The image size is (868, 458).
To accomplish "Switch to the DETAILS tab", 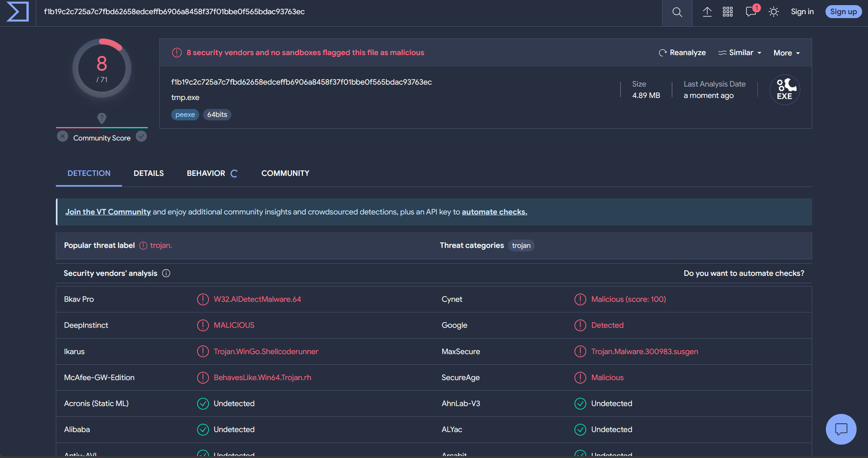I will [x=149, y=173].
